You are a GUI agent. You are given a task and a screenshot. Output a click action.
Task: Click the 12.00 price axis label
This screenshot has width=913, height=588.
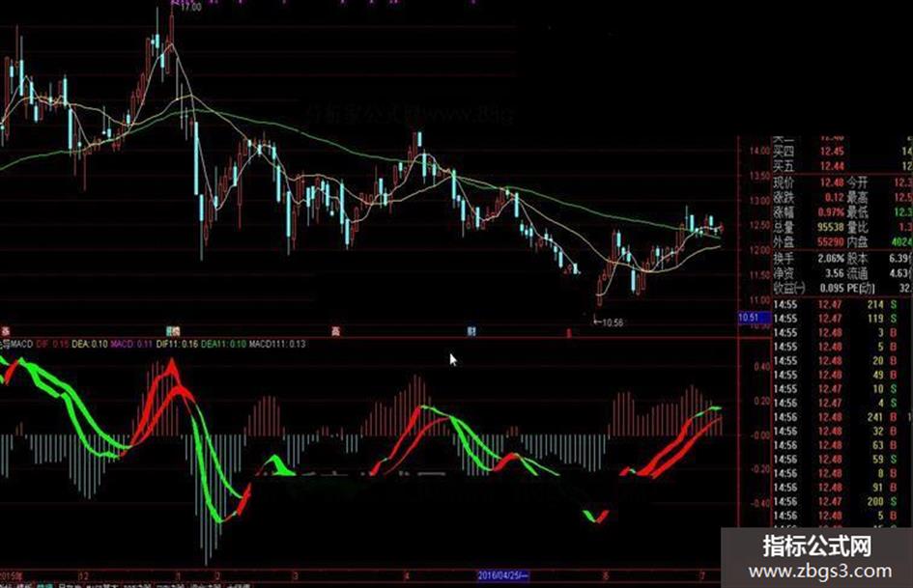[x=759, y=250]
